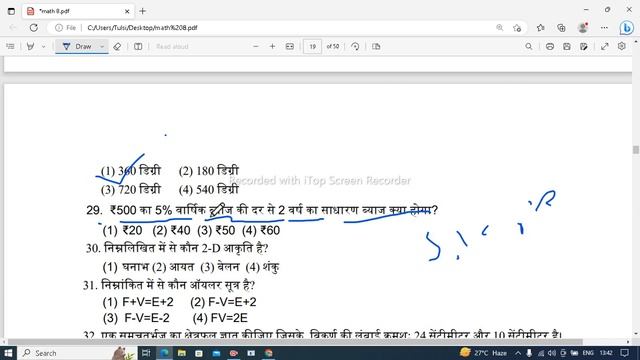
Task: Open PDF settings gear
Action: click(621, 46)
